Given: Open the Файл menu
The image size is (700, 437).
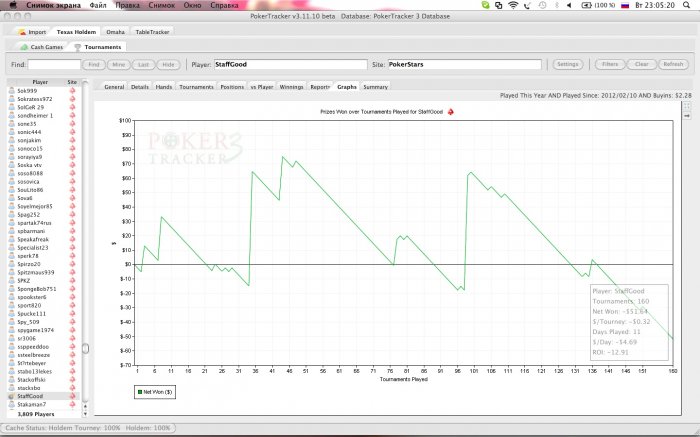Looking at the screenshot, I should pyautogui.click(x=98, y=5).
